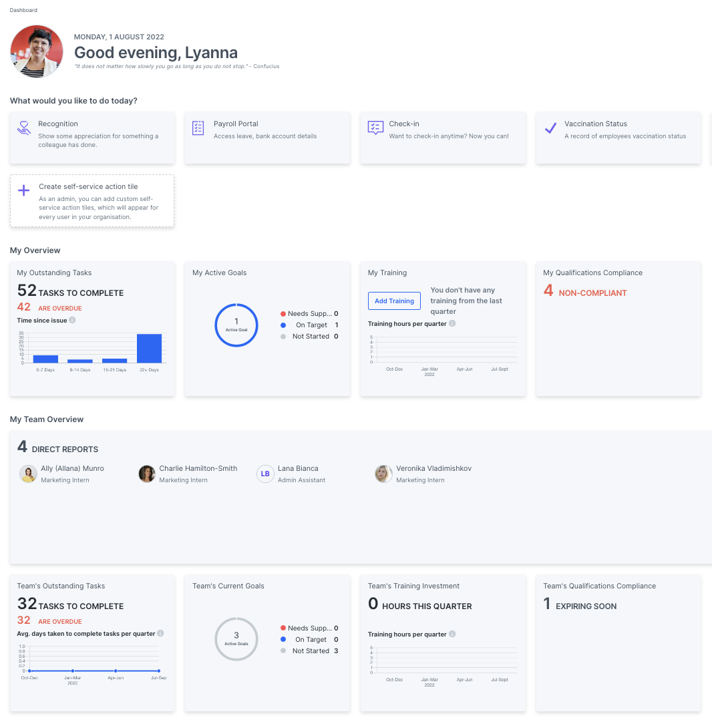
Task: Click the Check-in speech bubble icon
Action: click(375, 128)
